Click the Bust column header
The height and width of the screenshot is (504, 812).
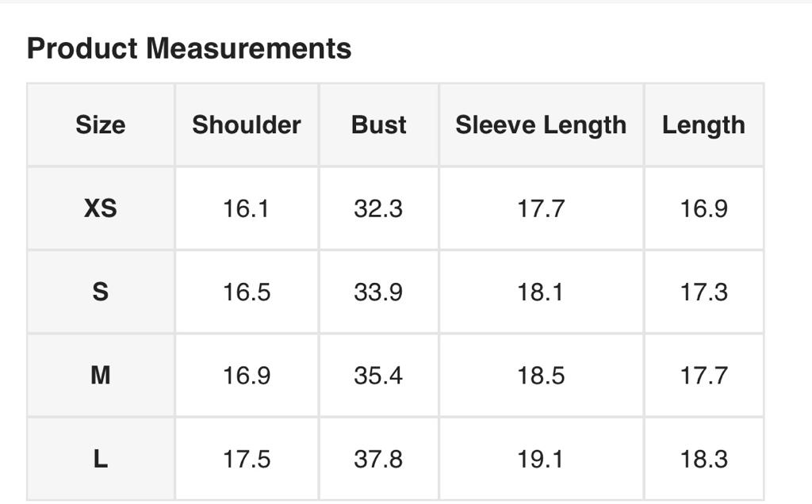click(x=378, y=125)
